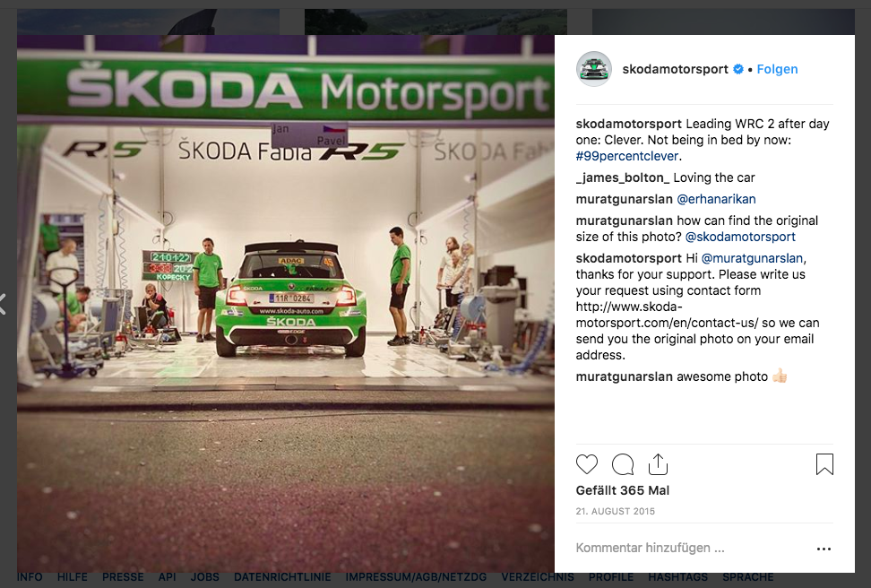
Task: Open the @erhanarikan mention
Action: click(x=716, y=199)
